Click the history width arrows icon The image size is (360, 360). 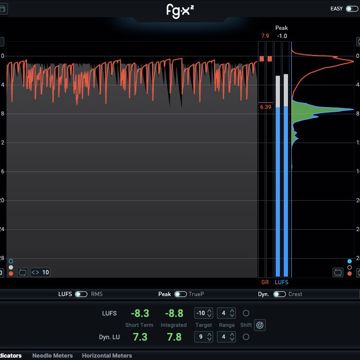pos(35,273)
